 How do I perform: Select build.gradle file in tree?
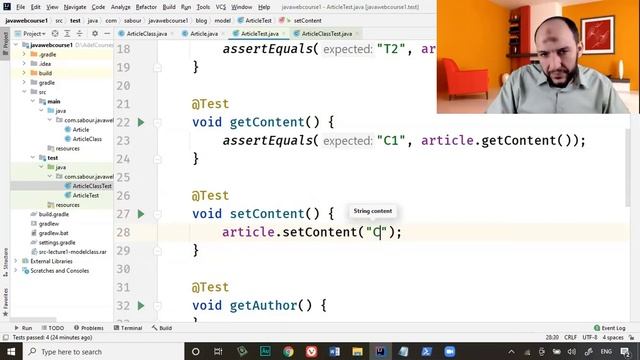[x=53, y=214]
